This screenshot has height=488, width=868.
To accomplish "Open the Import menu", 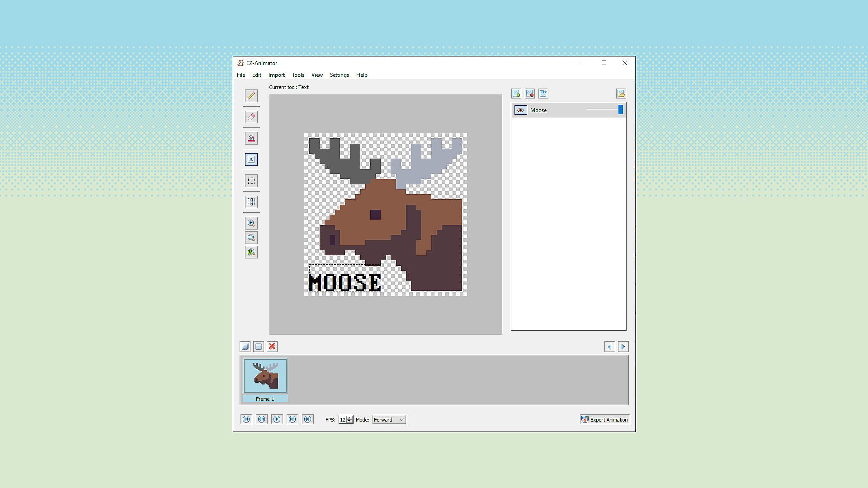I will (276, 75).
